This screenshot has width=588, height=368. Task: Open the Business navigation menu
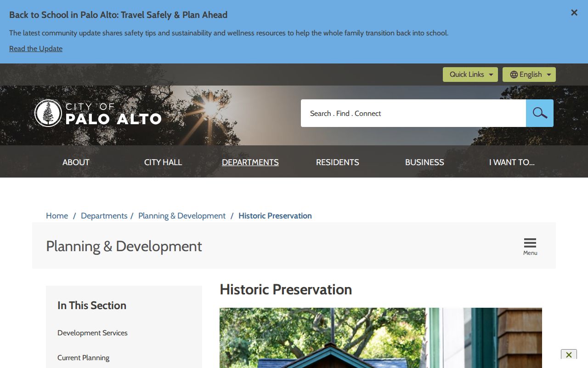tap(424, 162)
